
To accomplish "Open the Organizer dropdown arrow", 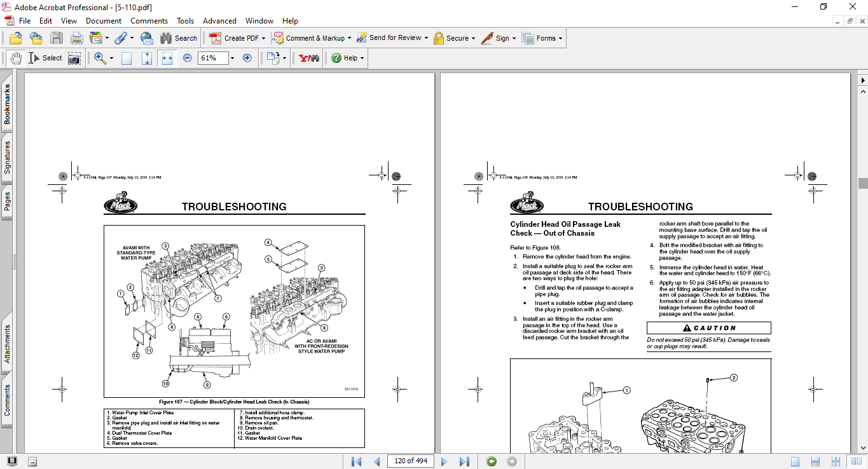I will click(x=107, y=38).
